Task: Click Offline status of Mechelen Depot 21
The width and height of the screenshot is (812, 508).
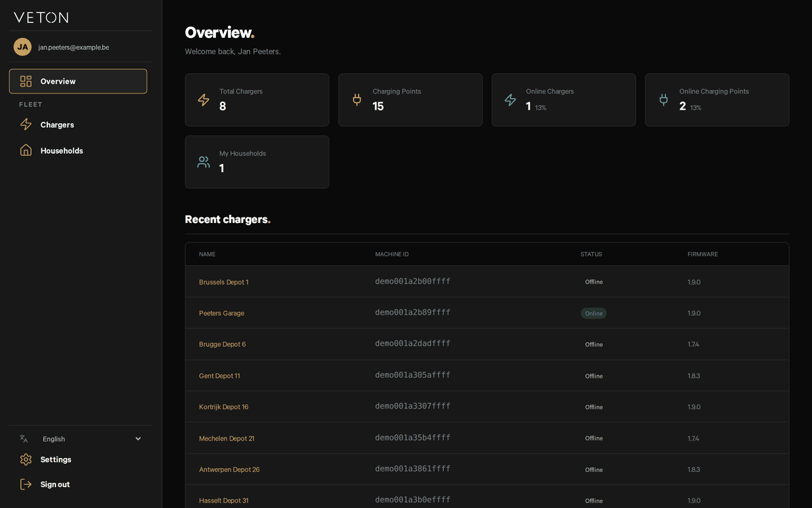Action: [x=593, y=438]
